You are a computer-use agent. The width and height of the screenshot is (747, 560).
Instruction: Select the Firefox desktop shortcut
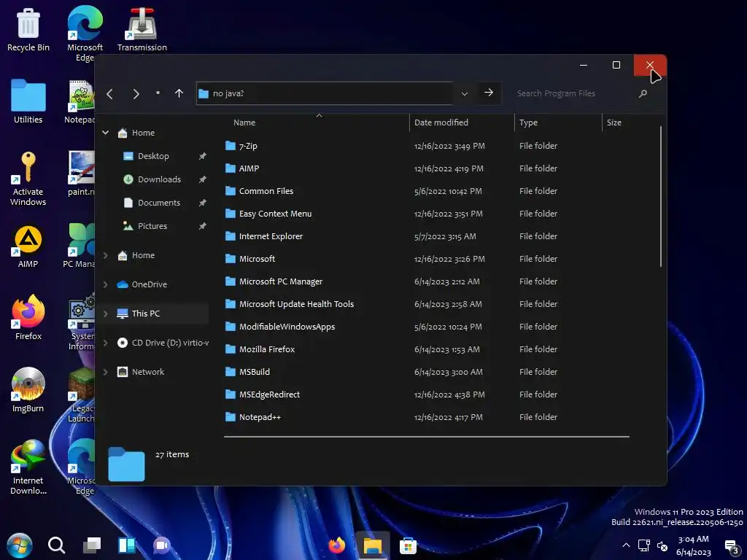point(28,318)
